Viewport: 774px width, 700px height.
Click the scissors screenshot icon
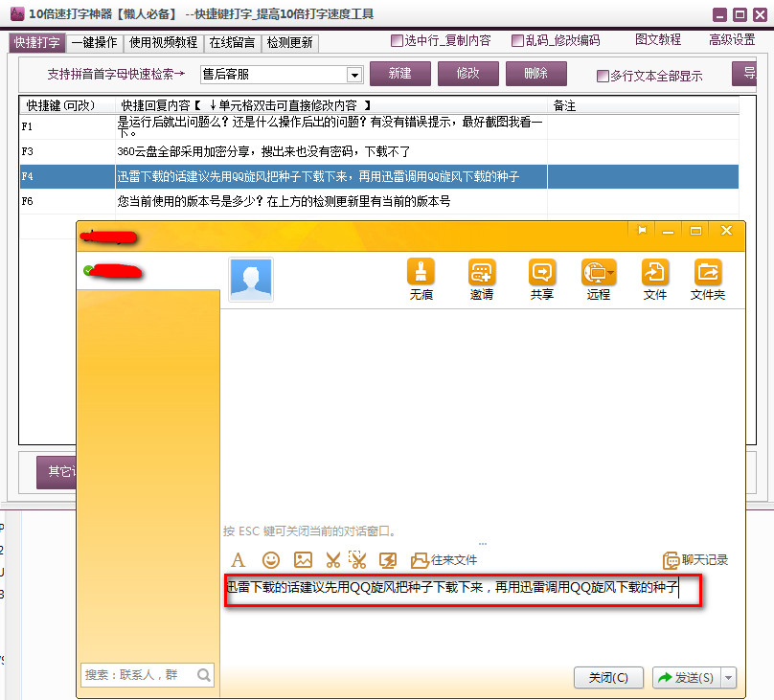pyautogui.click(x=333, y=560)
